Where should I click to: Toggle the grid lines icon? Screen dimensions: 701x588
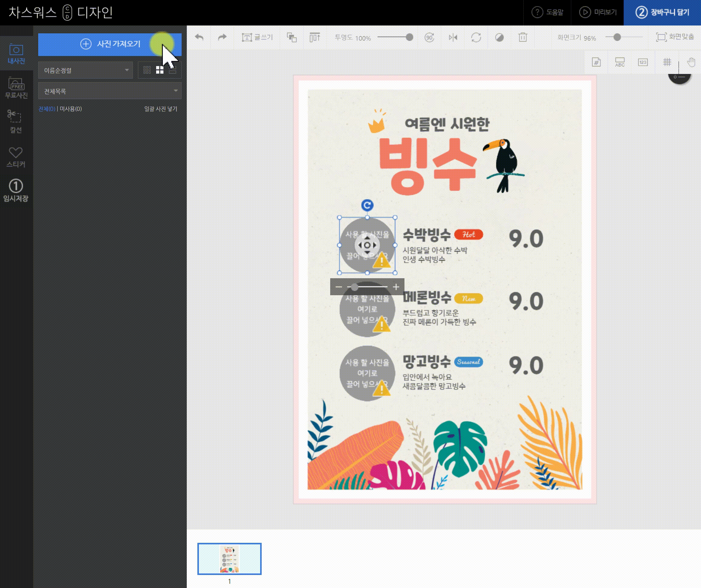point(667,62)
